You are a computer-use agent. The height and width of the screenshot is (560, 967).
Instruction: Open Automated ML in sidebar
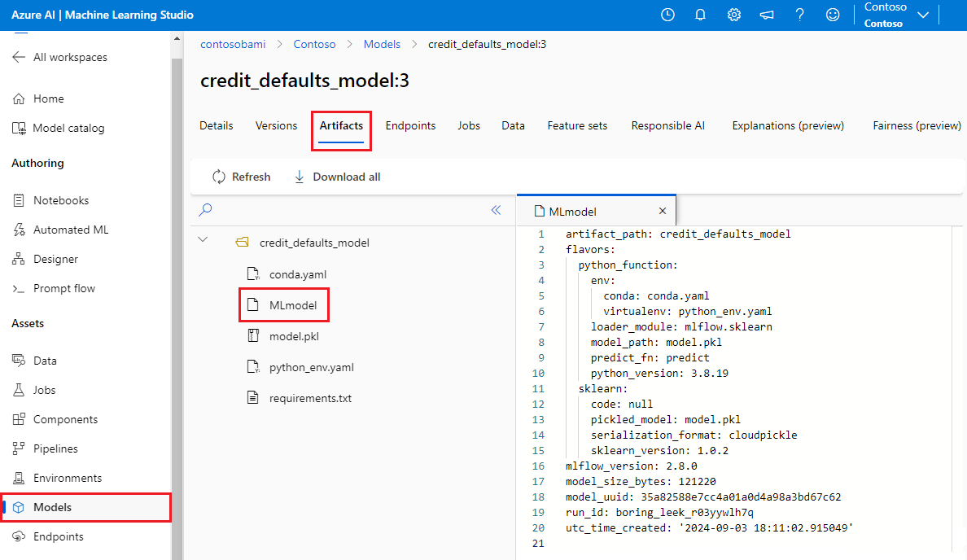pyautogui.click(x=71, y=230)
